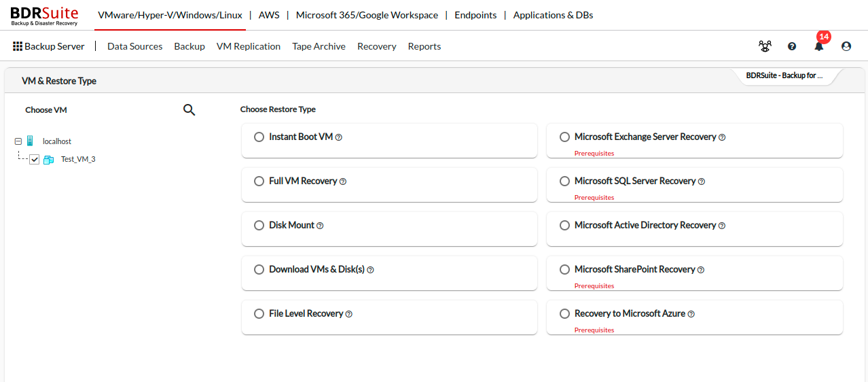Show help for File Level Recovery

point(349,314)
